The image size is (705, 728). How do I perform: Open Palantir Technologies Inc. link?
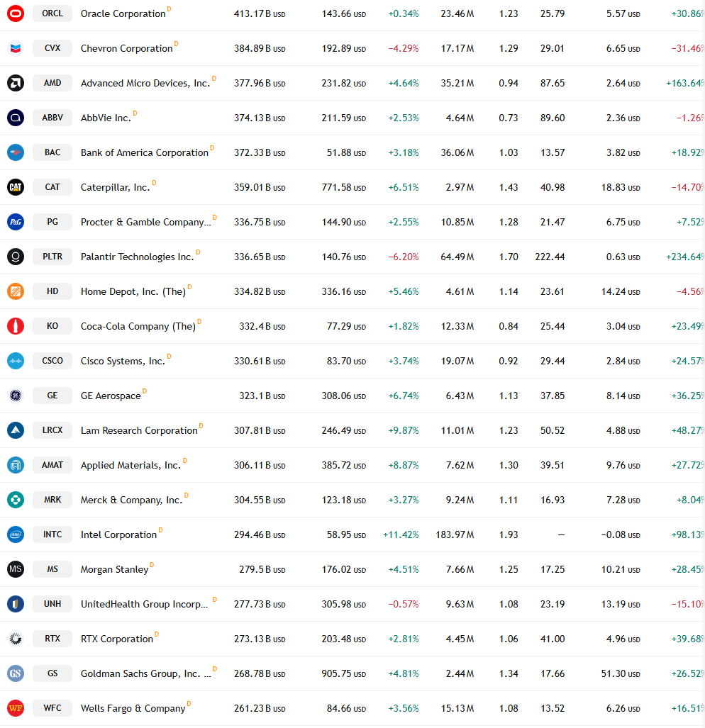pos(138,257)
